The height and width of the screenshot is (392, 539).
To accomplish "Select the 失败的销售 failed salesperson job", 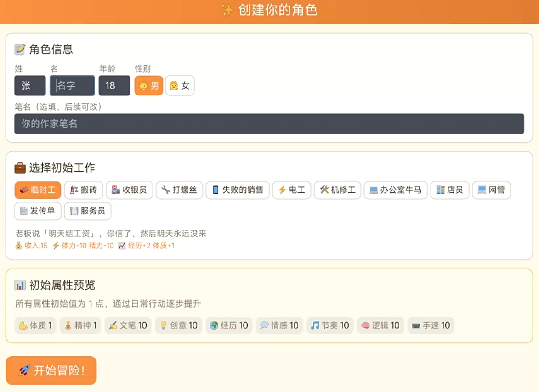I will point(238,190).
